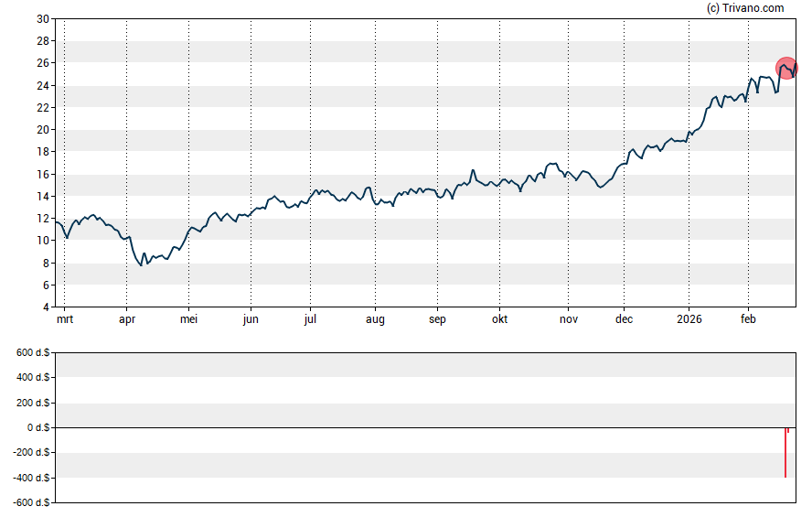Click the 'nov' month label
Image resolution: width=812 pixels, height=517 pixels.
[x=568, y=320]
